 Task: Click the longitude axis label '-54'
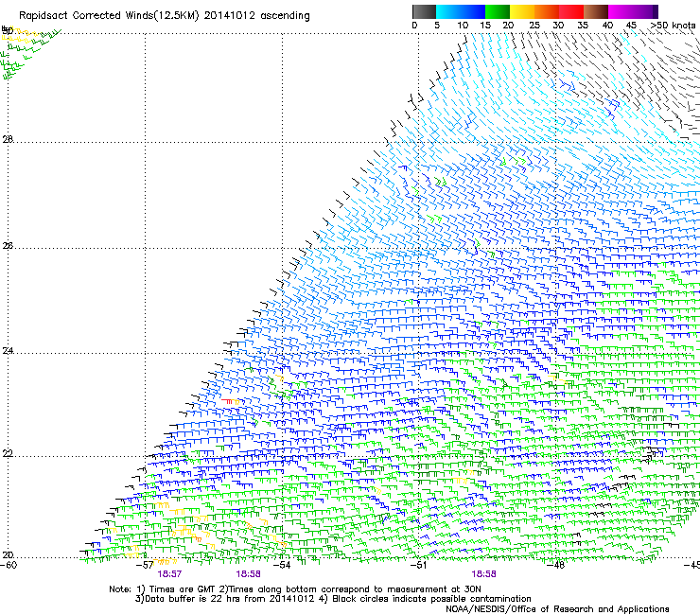tap(282, 565)
